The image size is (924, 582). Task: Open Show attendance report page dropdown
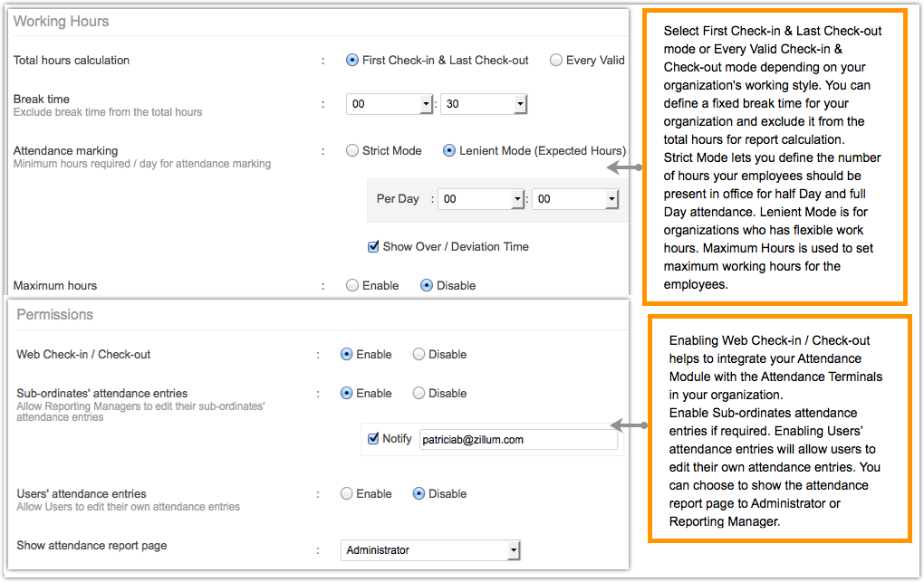pyautogui.click(x=431, y=550)
